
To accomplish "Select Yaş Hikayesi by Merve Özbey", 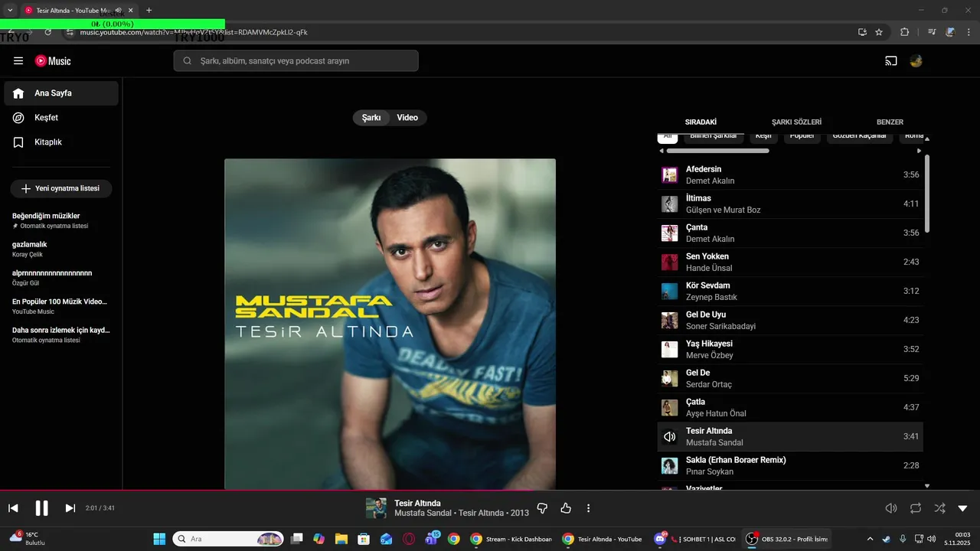I will coord(790,350).
